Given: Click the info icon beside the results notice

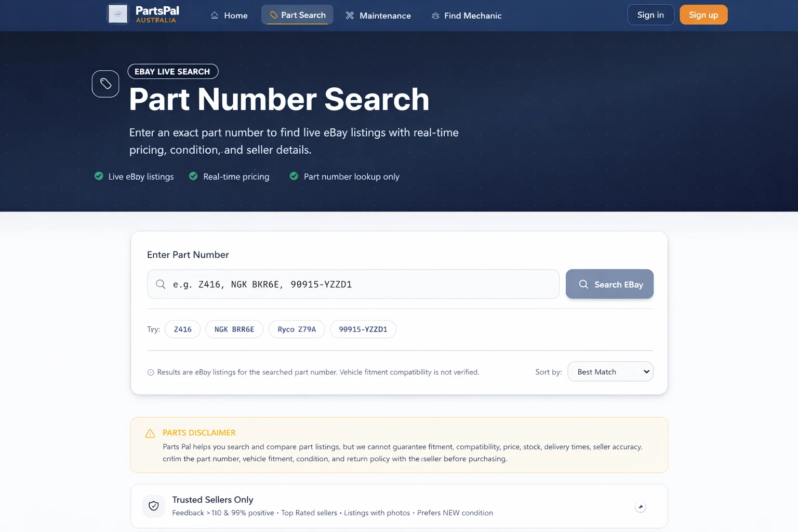Looking at the screenshot, I should pyautogui.click(x=151, y=373).
